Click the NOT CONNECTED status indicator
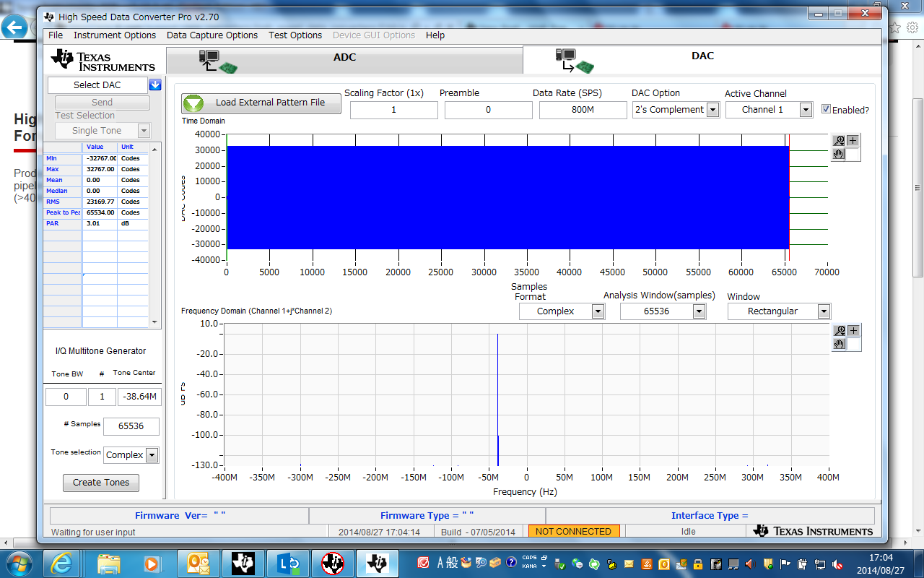Image resolution: width=924 pixels, height=578 pixels. [574, 531]
